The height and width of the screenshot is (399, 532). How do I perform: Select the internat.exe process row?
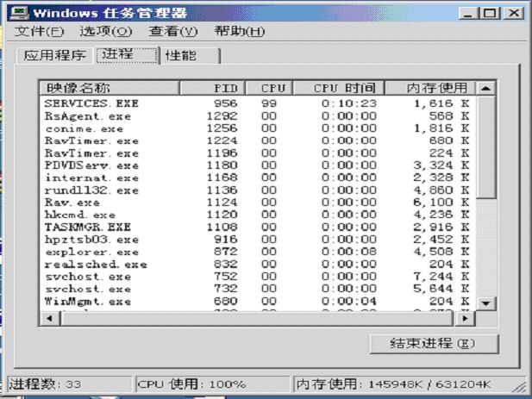tap(258, 178)
